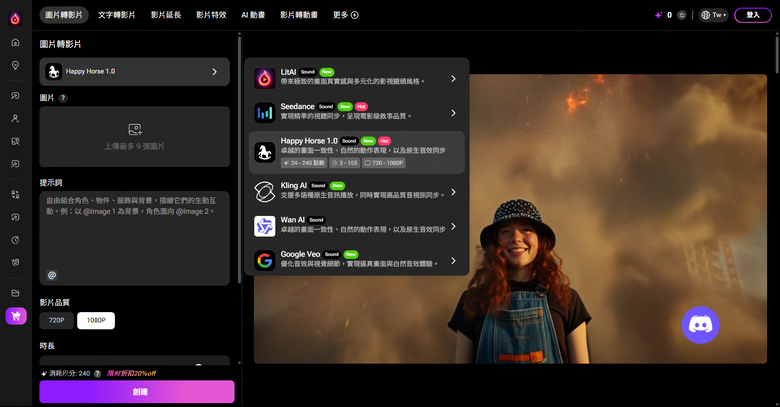The width and height of the screenshot is (780, 407).
Task: Expand the 更多 menu in top bar
Action: pos(345,15)
